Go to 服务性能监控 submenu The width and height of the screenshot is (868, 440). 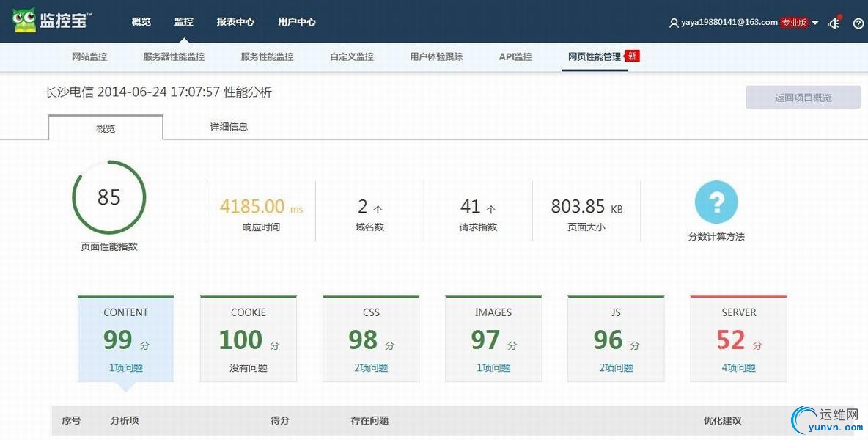point(268,56)
